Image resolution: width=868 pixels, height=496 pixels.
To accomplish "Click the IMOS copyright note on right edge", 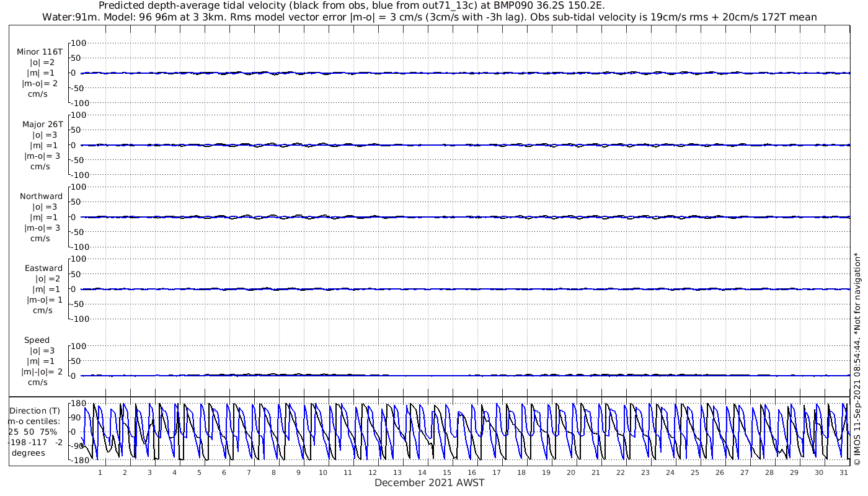I will [857, 358].
